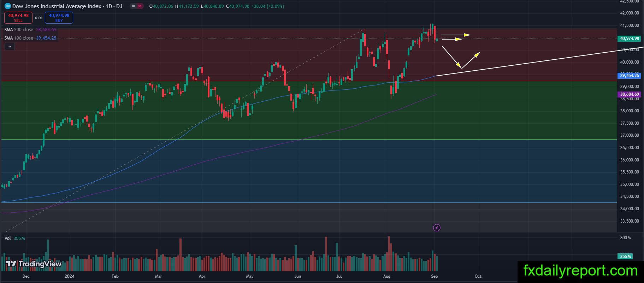Screen dimensions: 644x283
Task: Select the Vol 355M volume legend
Action: (14, 238)
